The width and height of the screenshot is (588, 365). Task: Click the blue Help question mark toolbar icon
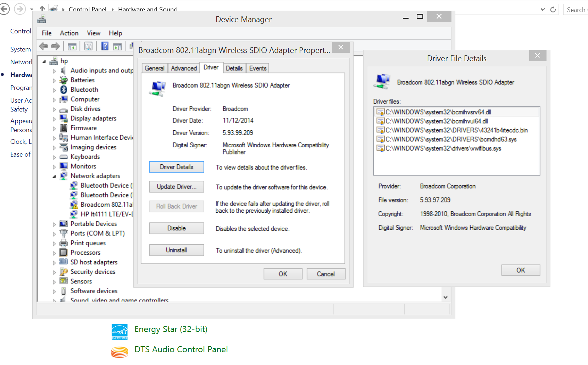point(105,46)
